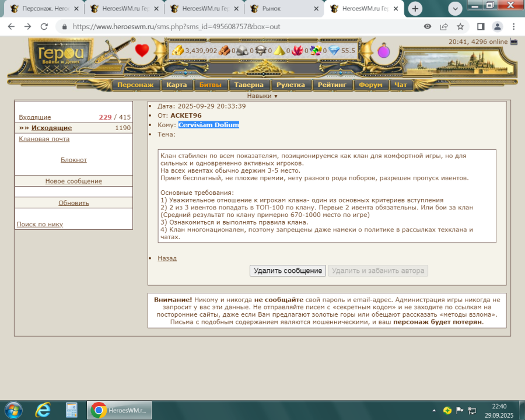Open Internet Explorer from the taskbar
Screen dimensions: 525x420
(x=43, y=410)
